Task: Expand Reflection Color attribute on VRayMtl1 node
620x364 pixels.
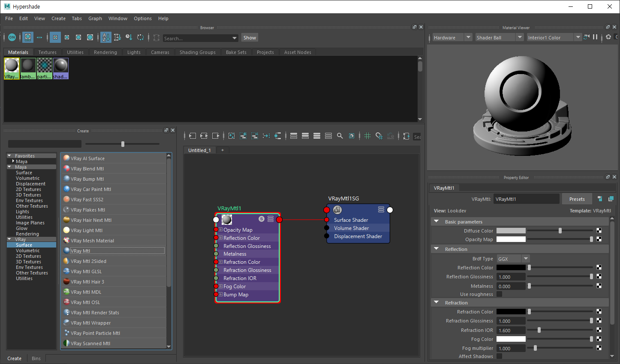Action: [220, 238]
